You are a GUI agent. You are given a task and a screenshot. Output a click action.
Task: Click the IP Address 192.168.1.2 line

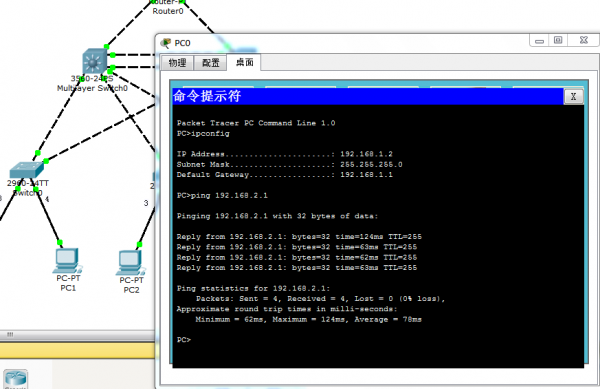(285, 154)
